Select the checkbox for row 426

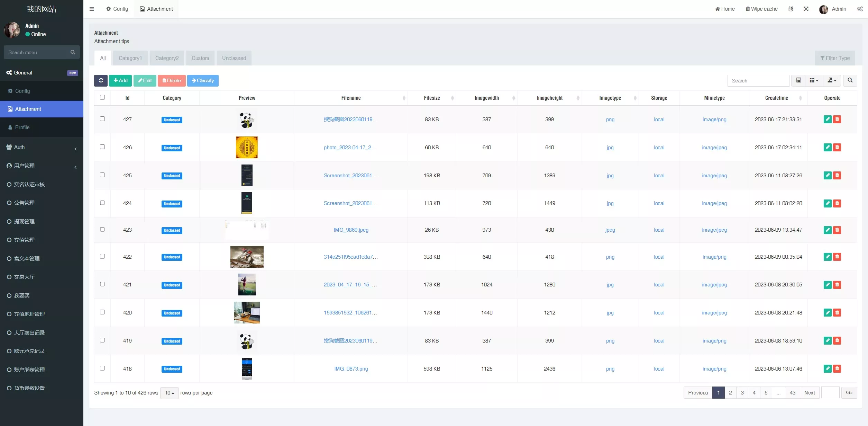(102, 147)
